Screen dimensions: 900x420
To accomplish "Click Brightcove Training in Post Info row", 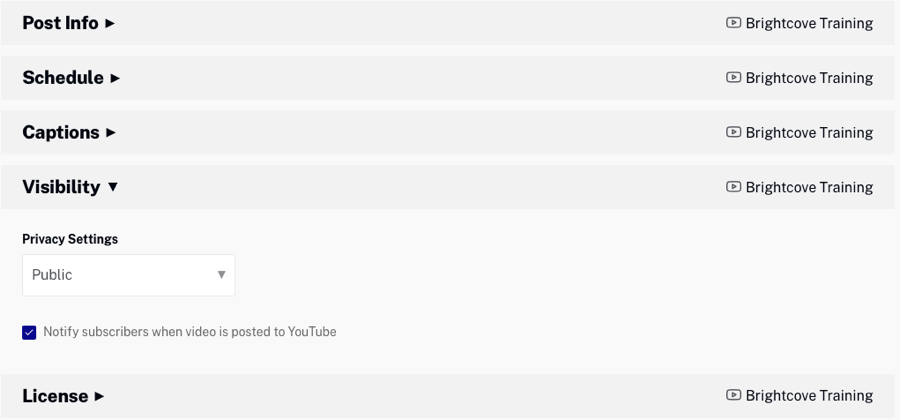I will 809,23.
